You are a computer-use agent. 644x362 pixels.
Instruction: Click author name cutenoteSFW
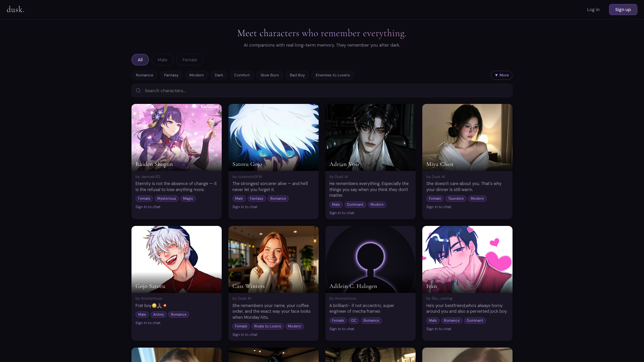coord(250,177)
